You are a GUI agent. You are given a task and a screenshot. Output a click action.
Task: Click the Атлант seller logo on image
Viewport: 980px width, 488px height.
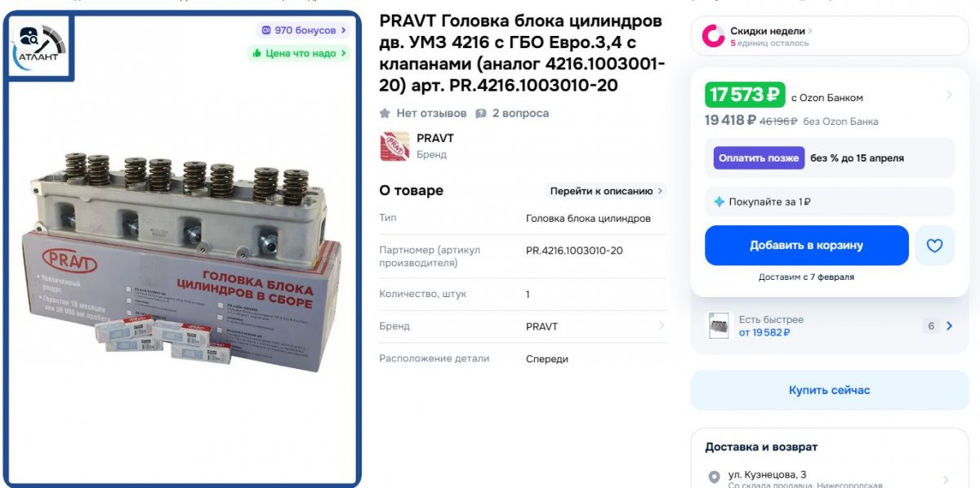click(x=40, y=45)
